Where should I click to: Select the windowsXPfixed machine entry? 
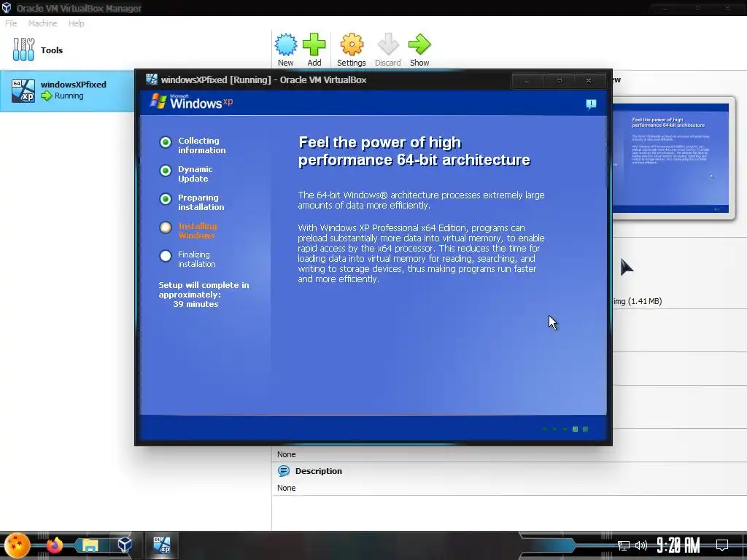(67, 91)
